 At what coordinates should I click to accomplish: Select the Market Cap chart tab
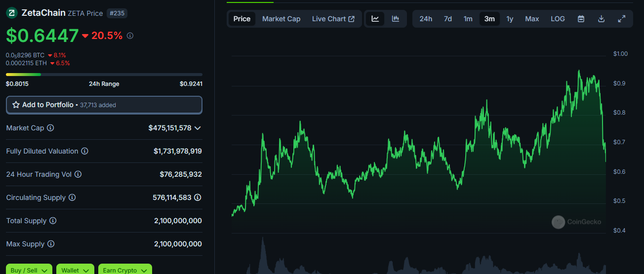tap(281, 19)
